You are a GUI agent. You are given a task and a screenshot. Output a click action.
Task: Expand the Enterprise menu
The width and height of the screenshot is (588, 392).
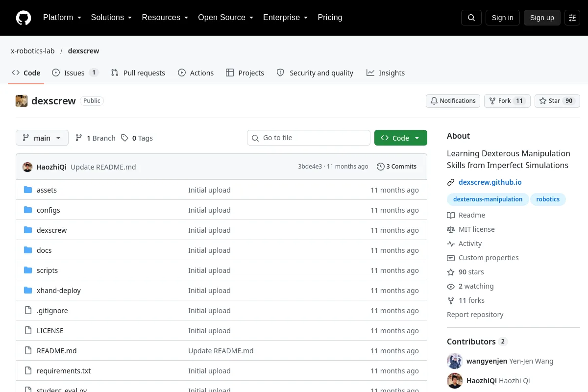coord(286,18)
